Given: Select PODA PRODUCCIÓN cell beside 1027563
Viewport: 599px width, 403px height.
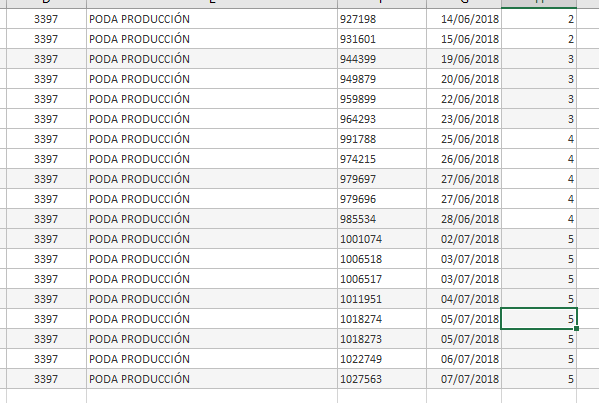Looking at the screenshot, I should 212,379.
